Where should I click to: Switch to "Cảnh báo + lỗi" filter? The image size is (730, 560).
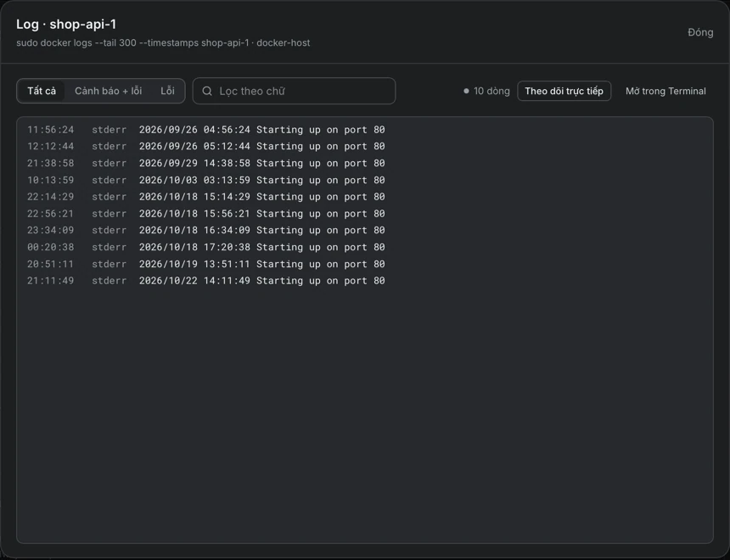[108, 91]
